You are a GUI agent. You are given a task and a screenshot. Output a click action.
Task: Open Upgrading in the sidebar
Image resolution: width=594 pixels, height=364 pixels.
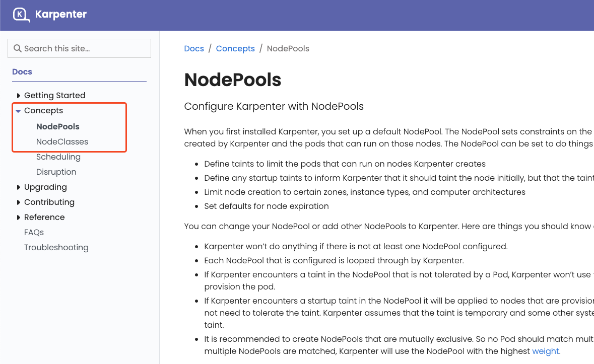click(45, 187)
